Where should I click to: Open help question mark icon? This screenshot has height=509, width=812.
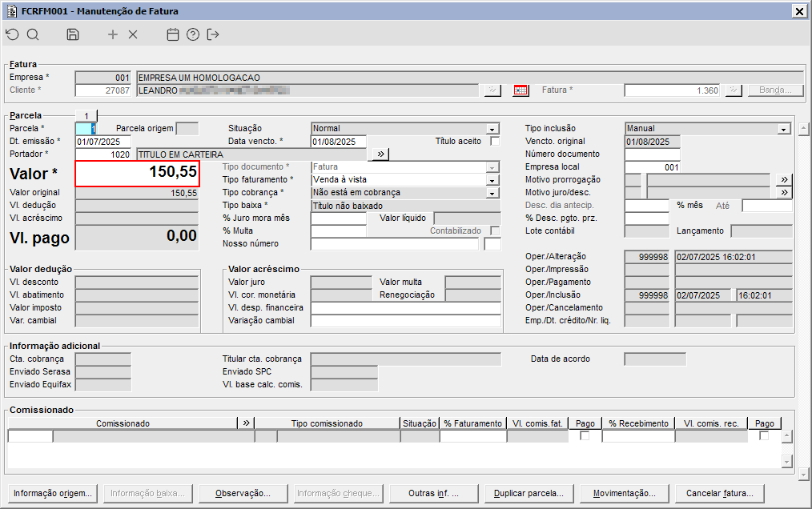193,34
